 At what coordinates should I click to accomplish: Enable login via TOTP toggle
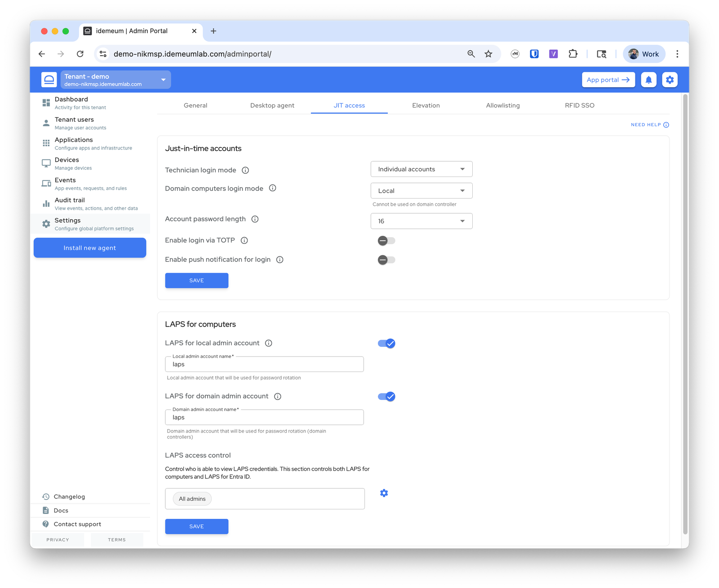click(x=386, y=241)
